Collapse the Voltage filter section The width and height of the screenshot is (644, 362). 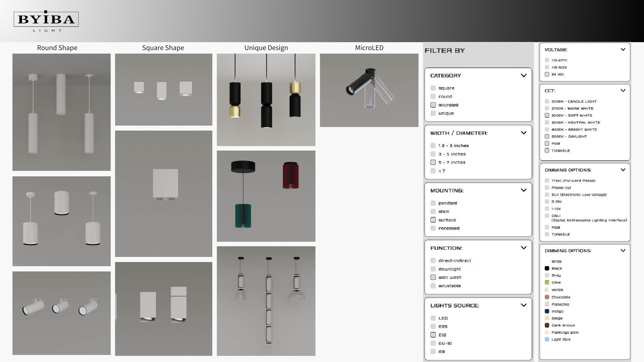(623, 49)
